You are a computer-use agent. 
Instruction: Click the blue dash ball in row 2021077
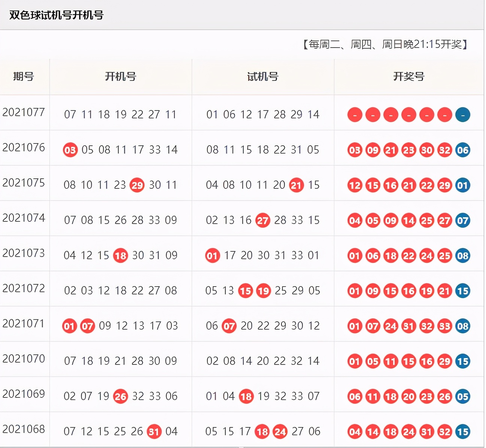pyautogui.click(x=462, y=115)
